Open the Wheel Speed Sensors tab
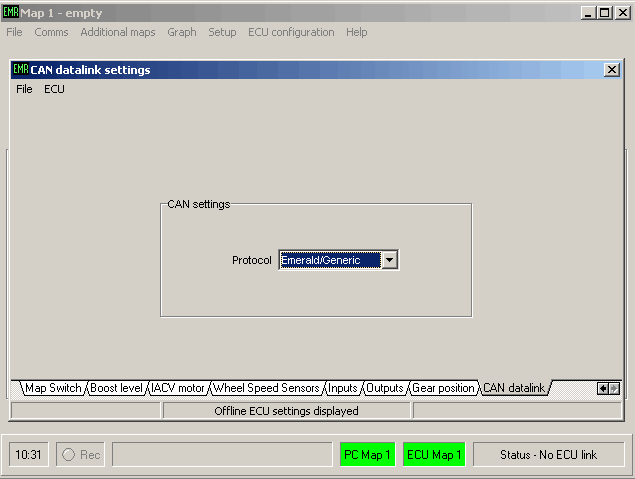635x479 pixels. pos(266,388)
